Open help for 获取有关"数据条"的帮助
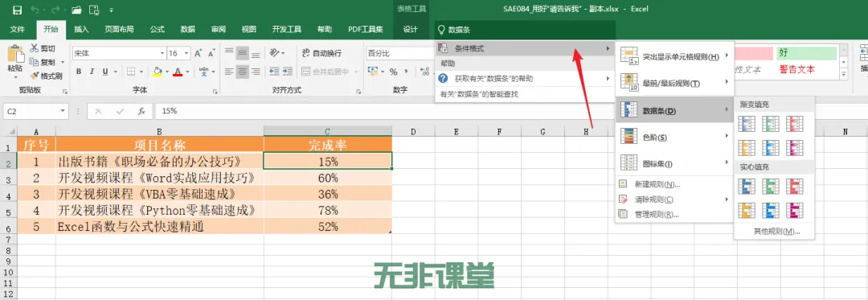Screen dimensions: 868x300 [525, 79]
